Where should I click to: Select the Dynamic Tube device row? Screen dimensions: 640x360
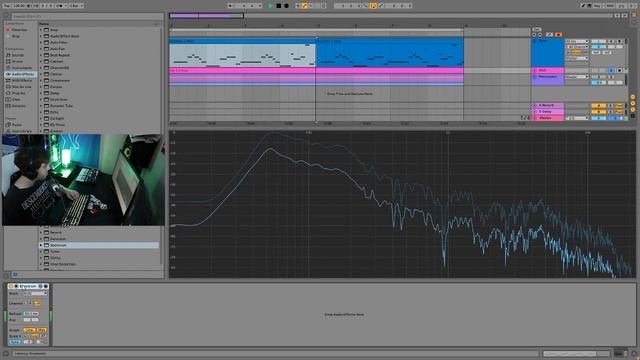point(99,106)
